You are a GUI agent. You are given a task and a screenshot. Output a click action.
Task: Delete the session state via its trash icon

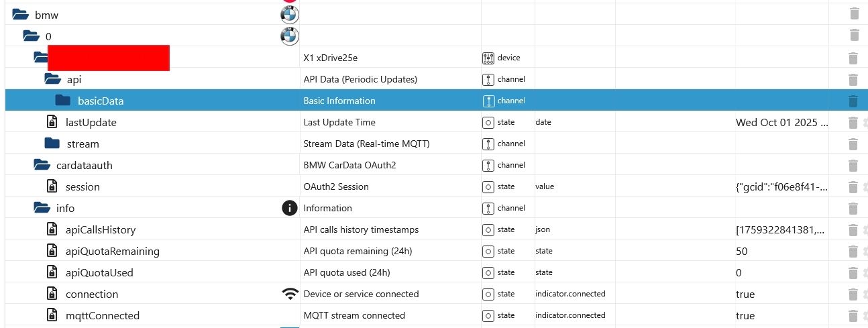click(x=853, y=186)
